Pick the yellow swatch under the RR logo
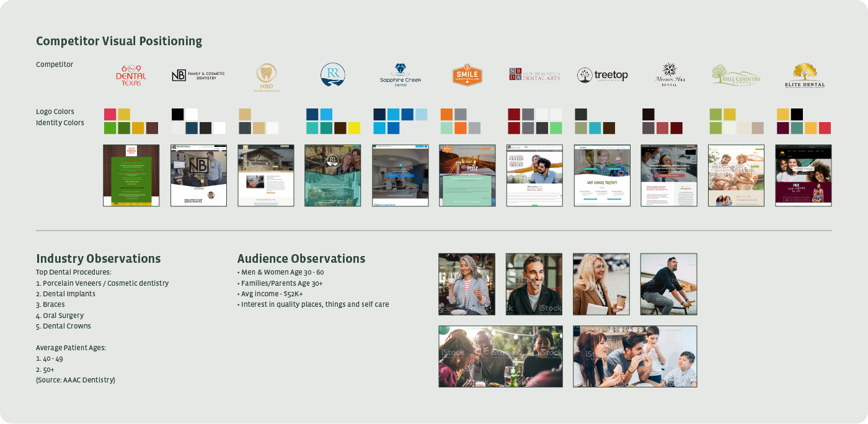 [354, 128]
